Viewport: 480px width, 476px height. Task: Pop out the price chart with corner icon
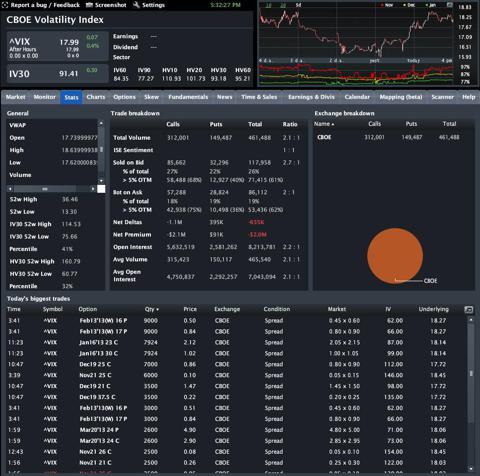[x=450, y=5]
